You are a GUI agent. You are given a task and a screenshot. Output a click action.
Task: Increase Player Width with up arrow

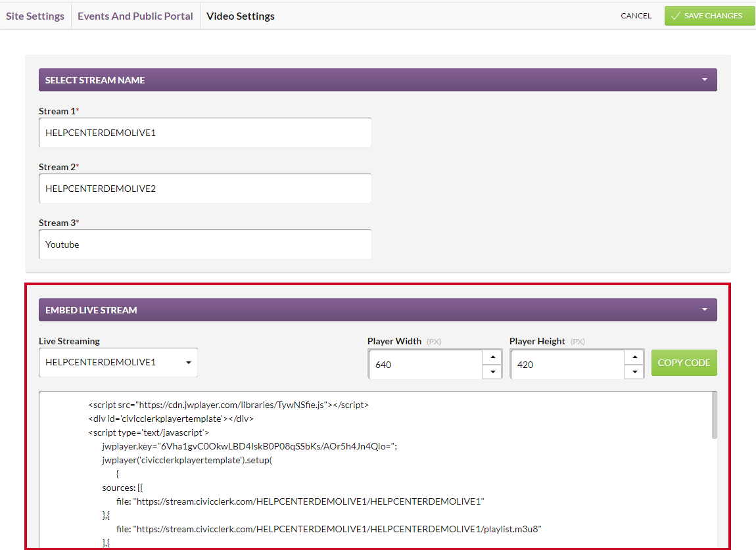pyautogui.click(x=492, y=357)
